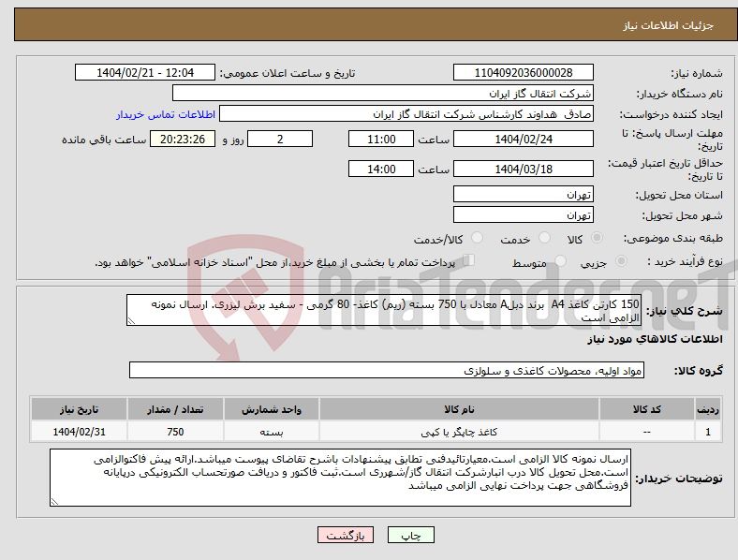This screenshot has width=738, height=560.
Task: Click the شرح کلی نیاز label
Action: tap(684, 311)
